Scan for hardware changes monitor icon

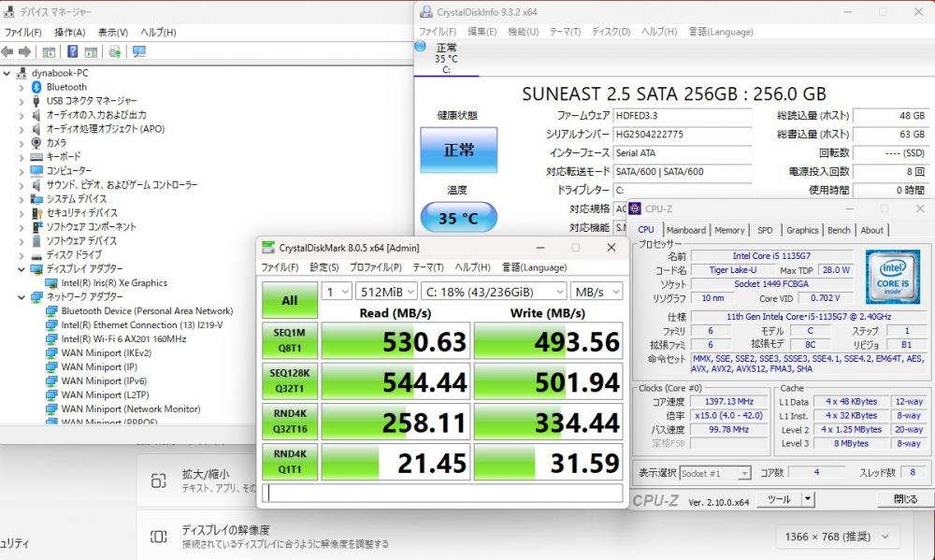tap(139, 51)
